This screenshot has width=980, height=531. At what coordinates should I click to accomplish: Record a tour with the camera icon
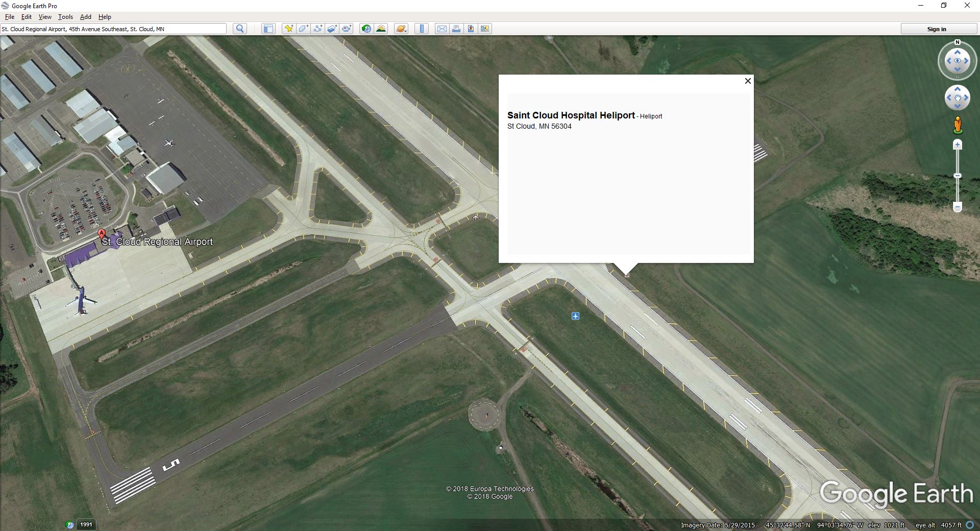coord(347,29)
